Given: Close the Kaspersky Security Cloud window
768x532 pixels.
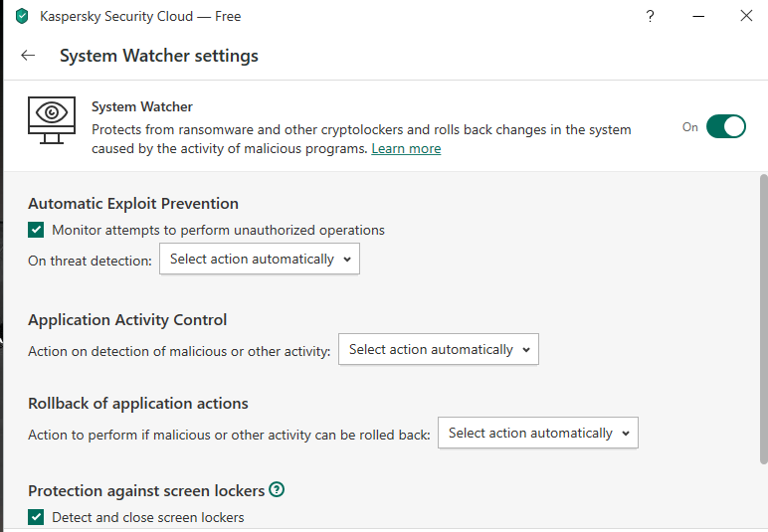Looking at the screenshot, I should click(745, 16).
